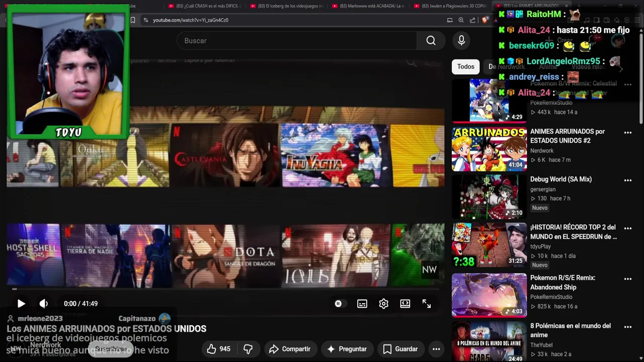Click the Nerdwork channel avatar below the video
Screen dimensions: 644x362
tap(16, 349)
